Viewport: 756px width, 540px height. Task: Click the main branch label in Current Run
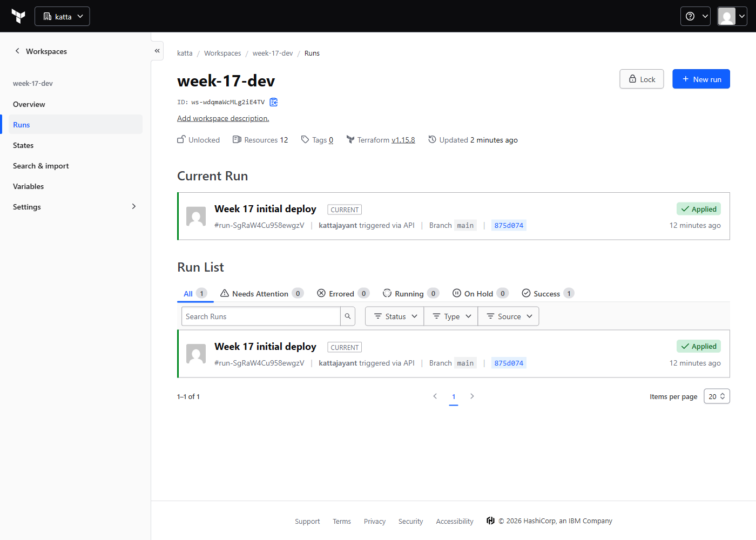[x=465, y=226]
